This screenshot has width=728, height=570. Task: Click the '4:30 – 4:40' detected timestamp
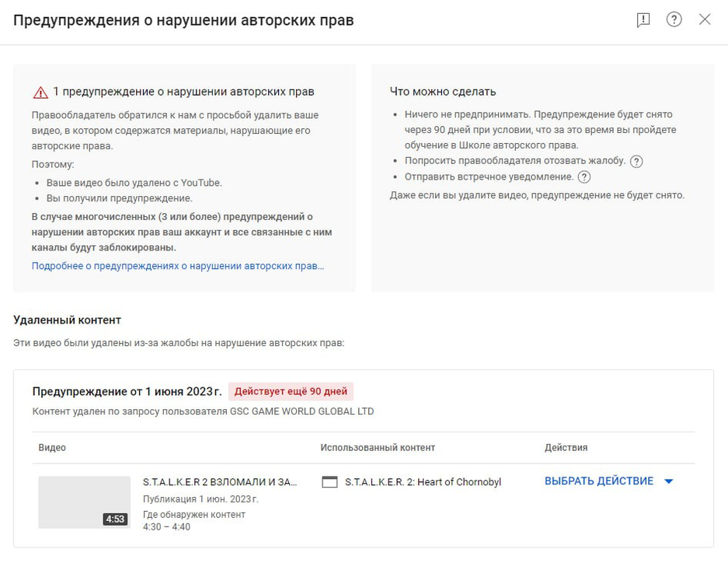click(166, 526)
